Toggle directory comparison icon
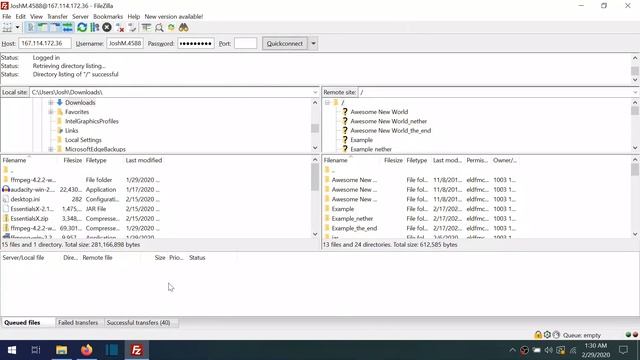 click(159, 27)
